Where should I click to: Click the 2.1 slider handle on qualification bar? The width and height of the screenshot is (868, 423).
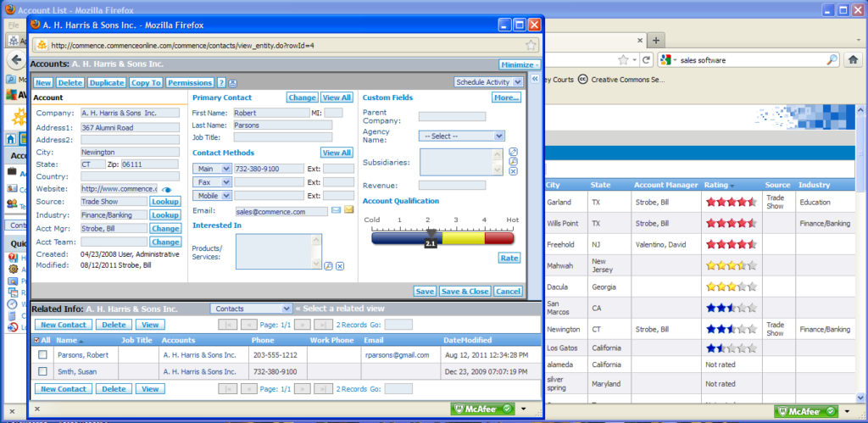coord(431,238)
